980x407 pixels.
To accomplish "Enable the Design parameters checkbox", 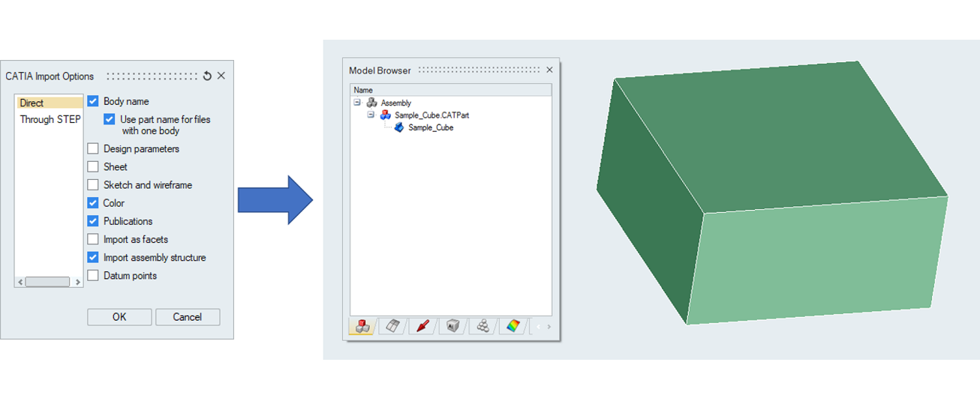I will (93, 148).
